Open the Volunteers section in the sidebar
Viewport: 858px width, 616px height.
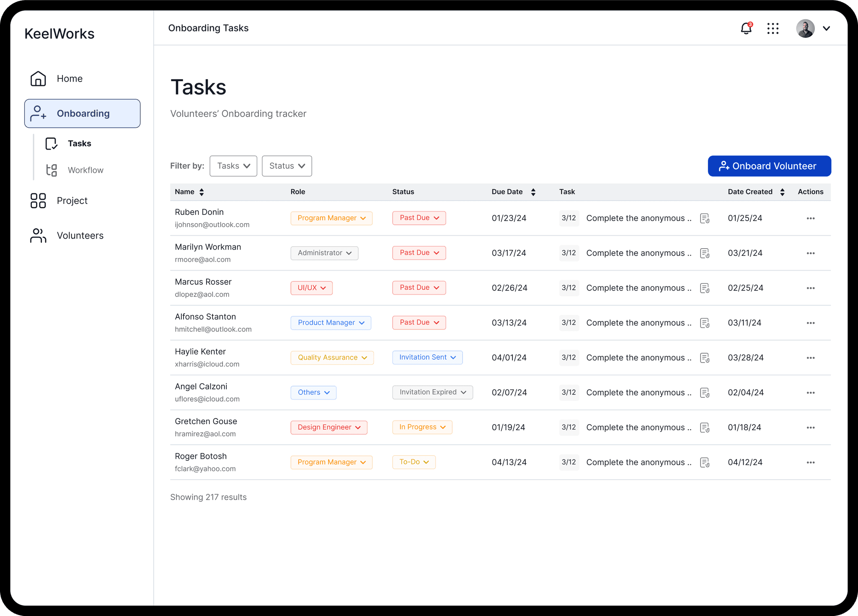80,235
